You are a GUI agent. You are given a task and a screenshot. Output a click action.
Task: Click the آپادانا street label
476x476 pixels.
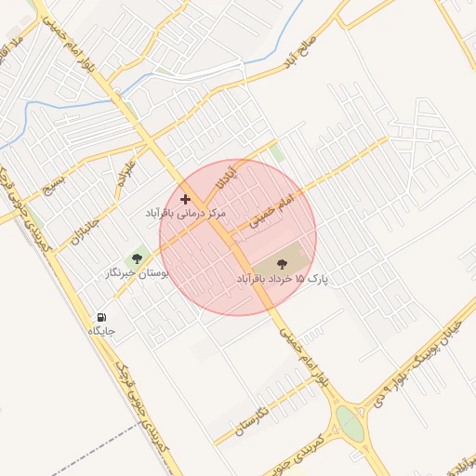227,178
